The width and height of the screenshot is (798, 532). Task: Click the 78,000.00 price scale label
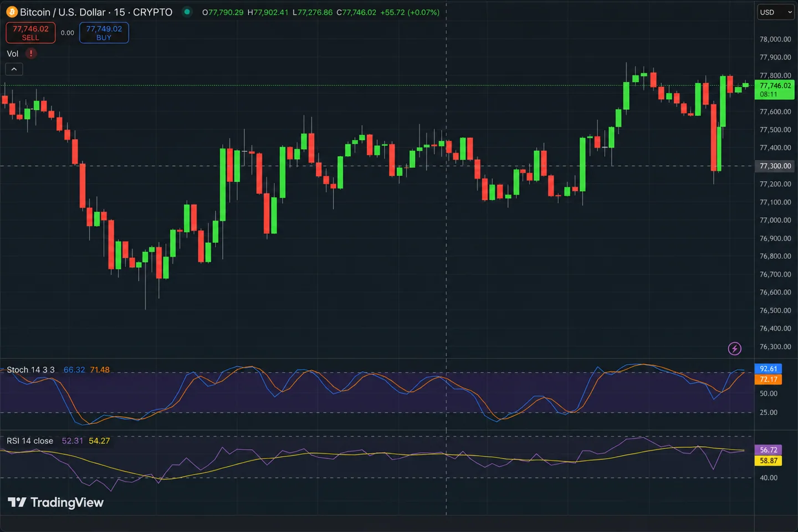click(x=775, y=39)
